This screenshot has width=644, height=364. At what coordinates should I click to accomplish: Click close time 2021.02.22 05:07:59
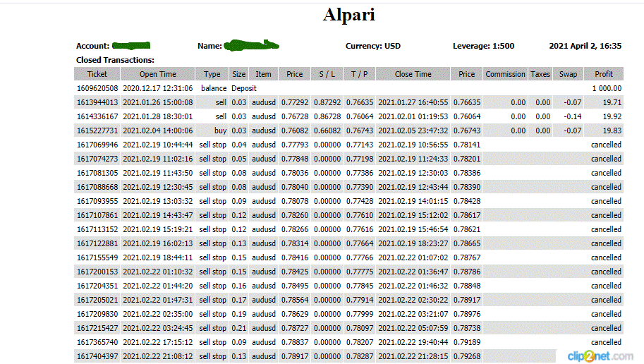coord(413,328)
